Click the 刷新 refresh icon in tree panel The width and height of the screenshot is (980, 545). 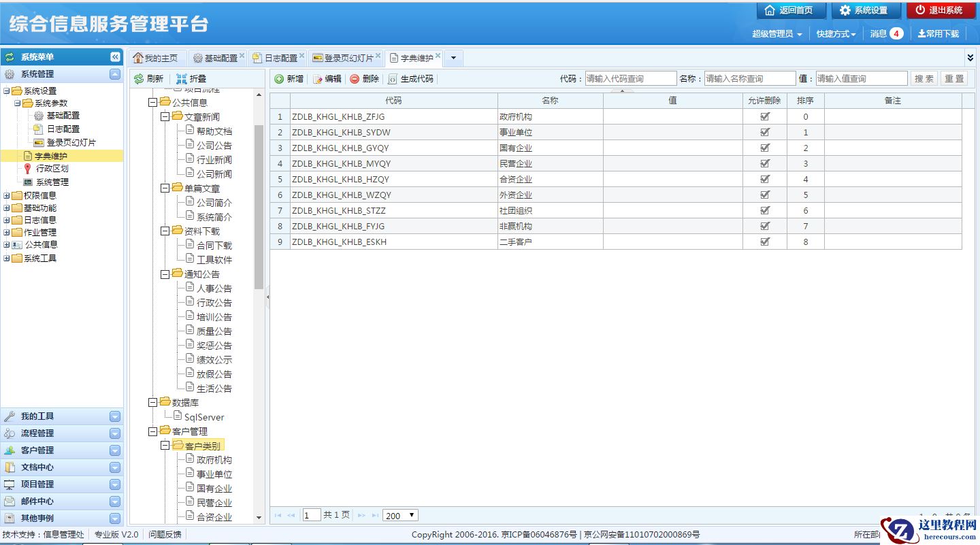click(139, 79)
